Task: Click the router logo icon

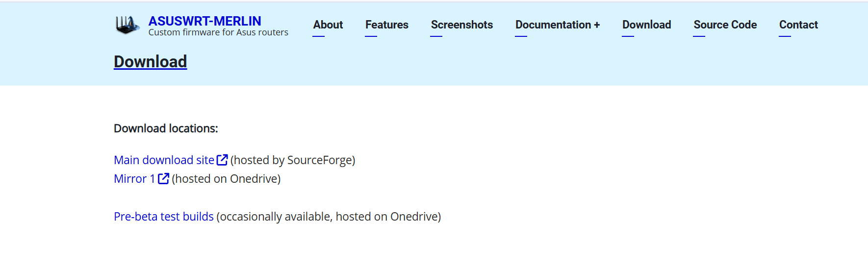Action: 127,25
